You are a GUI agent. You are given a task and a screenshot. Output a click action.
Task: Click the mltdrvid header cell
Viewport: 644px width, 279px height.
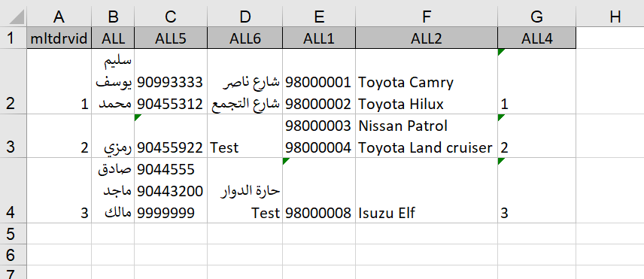(x=59, y=38)
